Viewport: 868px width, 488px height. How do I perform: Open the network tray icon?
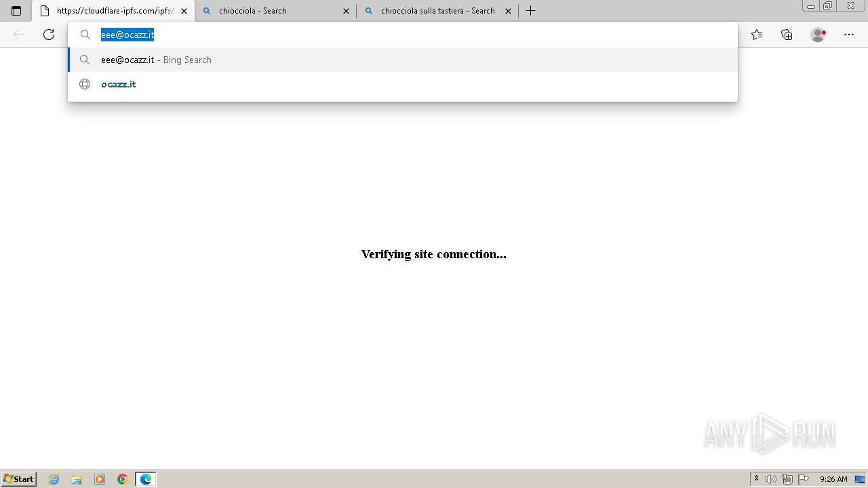[x=787, y=479]
